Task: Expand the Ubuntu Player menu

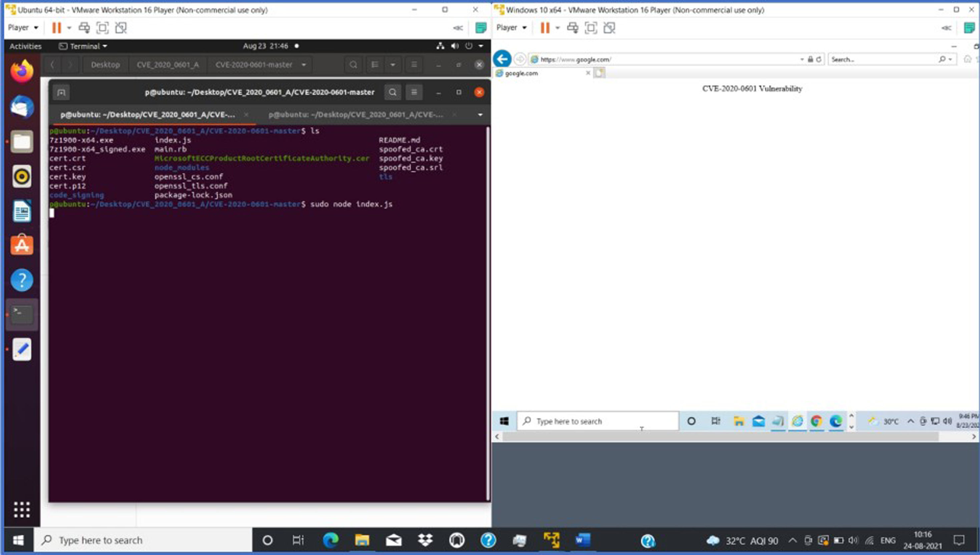Action: tap(23, 27)
